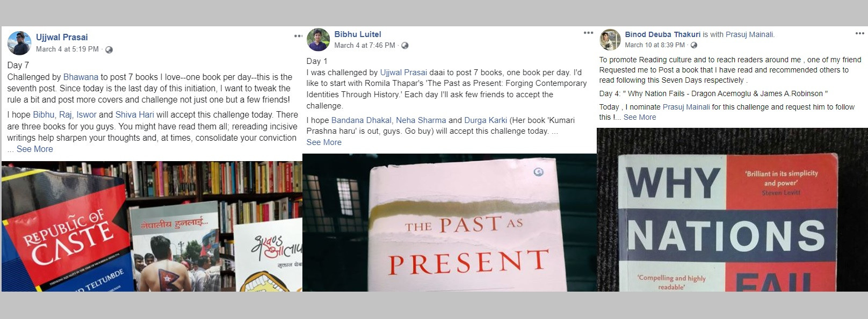
Task: Open Ujjwal Prasai's profile picture
Action: coord(19,43)
